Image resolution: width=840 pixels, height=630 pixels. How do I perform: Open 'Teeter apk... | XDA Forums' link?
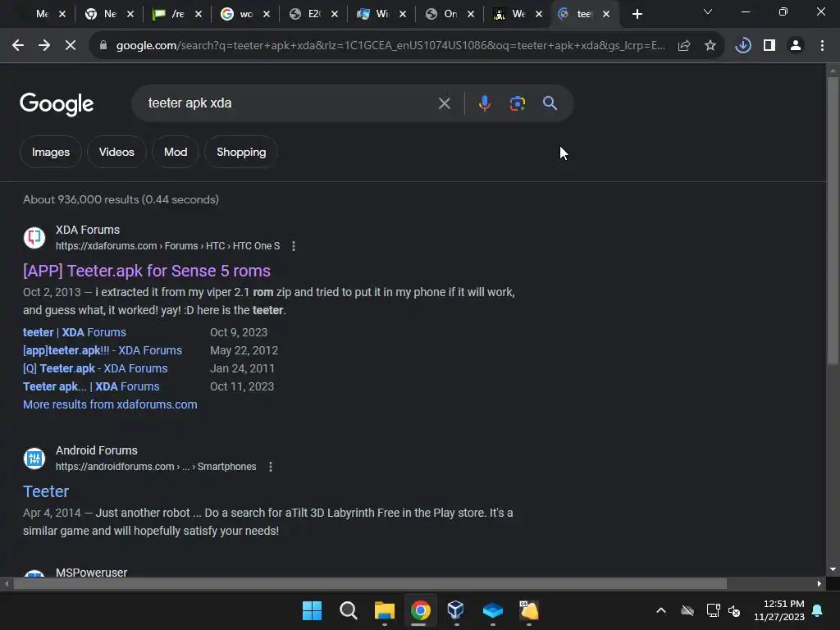91,386
